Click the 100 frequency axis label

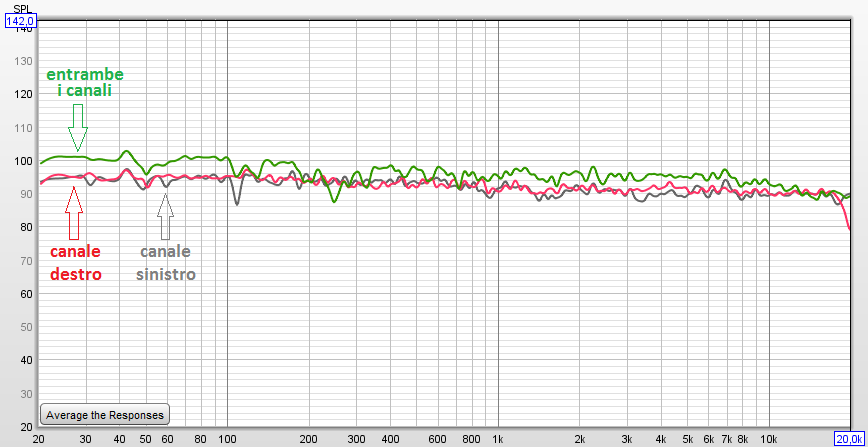click(228, 439)
